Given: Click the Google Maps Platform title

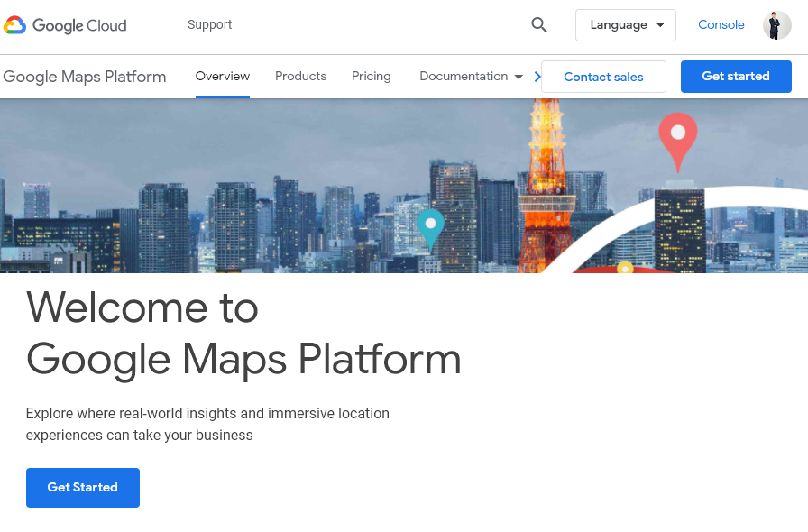Looking at the screenshot, I should (85, 77).
